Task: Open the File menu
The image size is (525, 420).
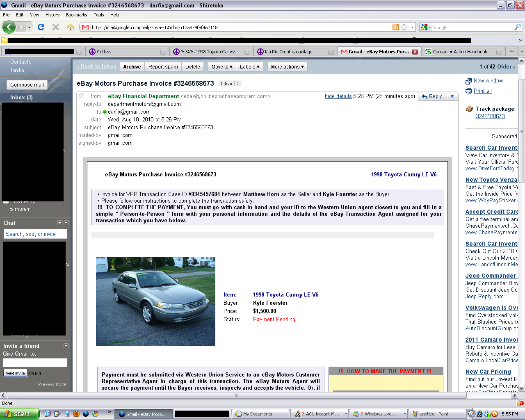Action: [x=6, y=15]
